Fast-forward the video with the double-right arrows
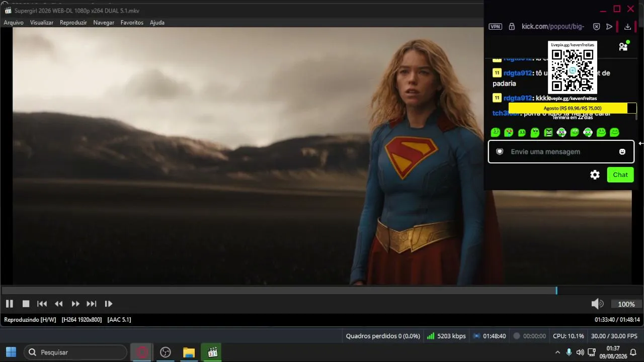This screenshot has height=362, width=644. tap(75, 304)
